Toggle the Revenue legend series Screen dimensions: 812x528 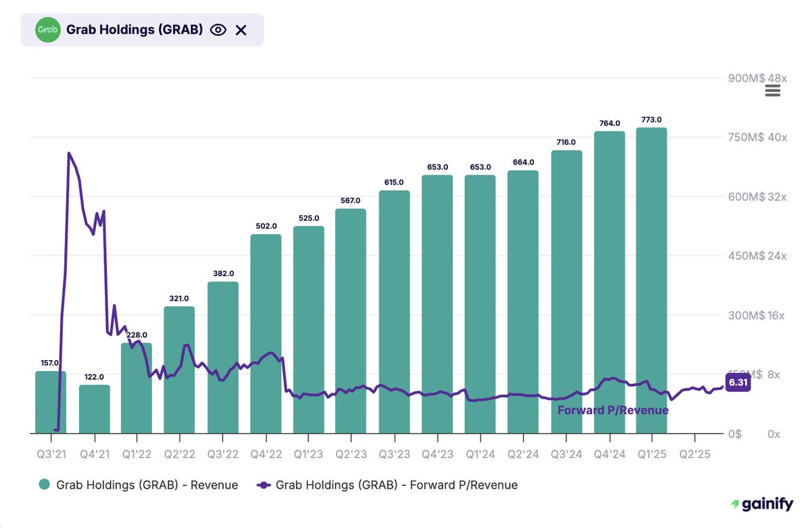click(x=138, y=485)
